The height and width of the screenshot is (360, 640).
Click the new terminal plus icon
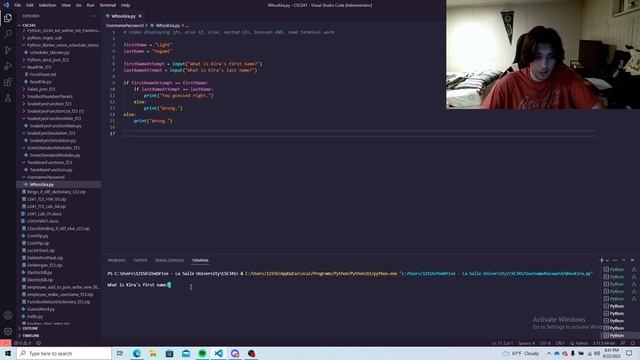pyautogui.click(x=601, y=260)
